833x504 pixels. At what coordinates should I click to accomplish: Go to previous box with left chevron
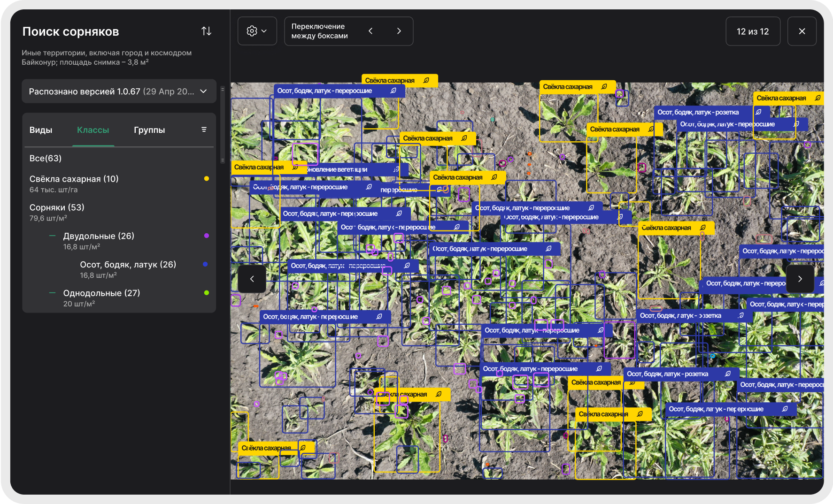[370, 31]
